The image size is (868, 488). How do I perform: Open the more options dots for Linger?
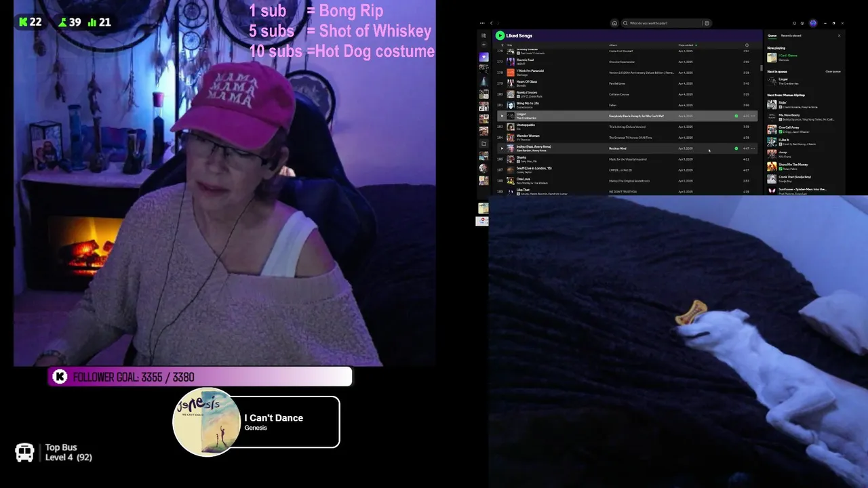(x=753, y=116)
